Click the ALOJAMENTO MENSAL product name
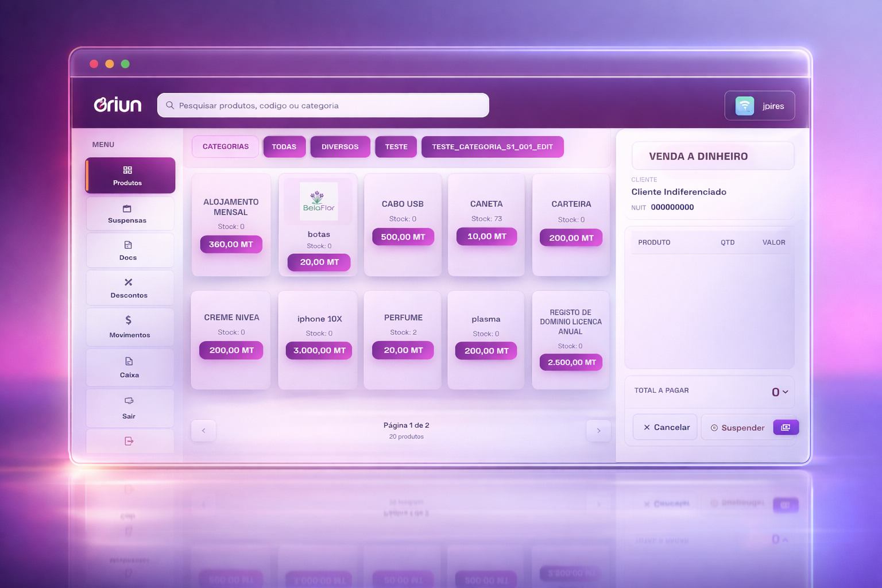Image resolution: width=882 pixels, height=588 pixels. [x=231, y=207]
